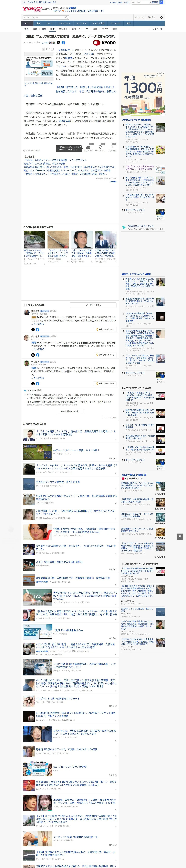Share article on Facebook from the headline row
186x868 pixels.
[63, 43]
